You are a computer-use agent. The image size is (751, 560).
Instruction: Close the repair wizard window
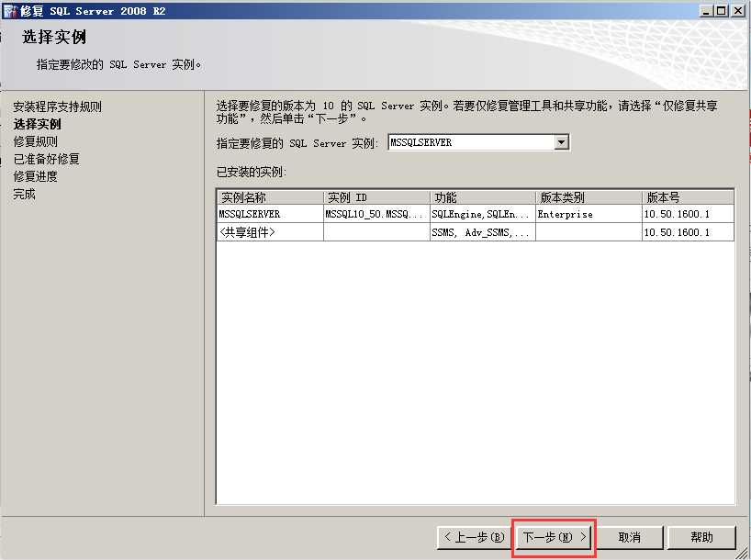[738, 10]
